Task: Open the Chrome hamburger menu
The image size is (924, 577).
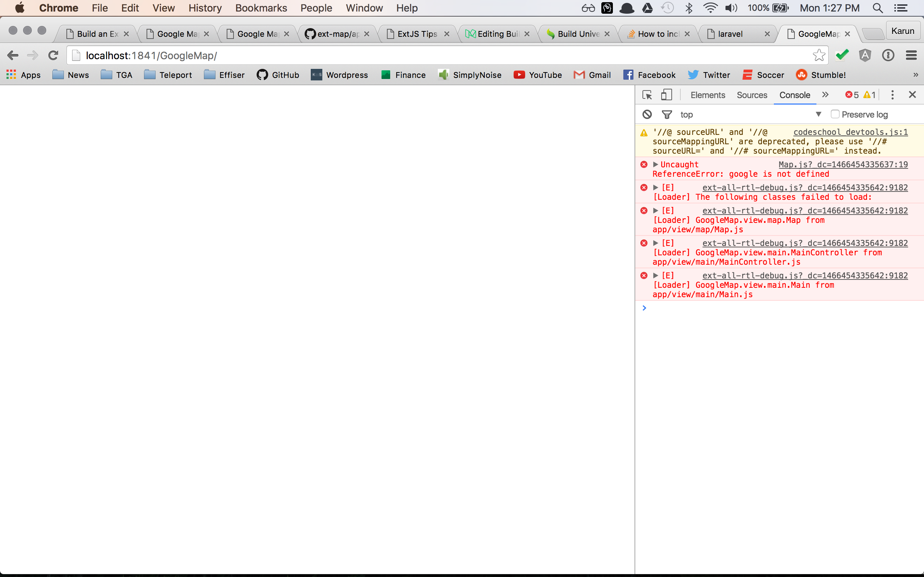Action: tap(912, 55)
